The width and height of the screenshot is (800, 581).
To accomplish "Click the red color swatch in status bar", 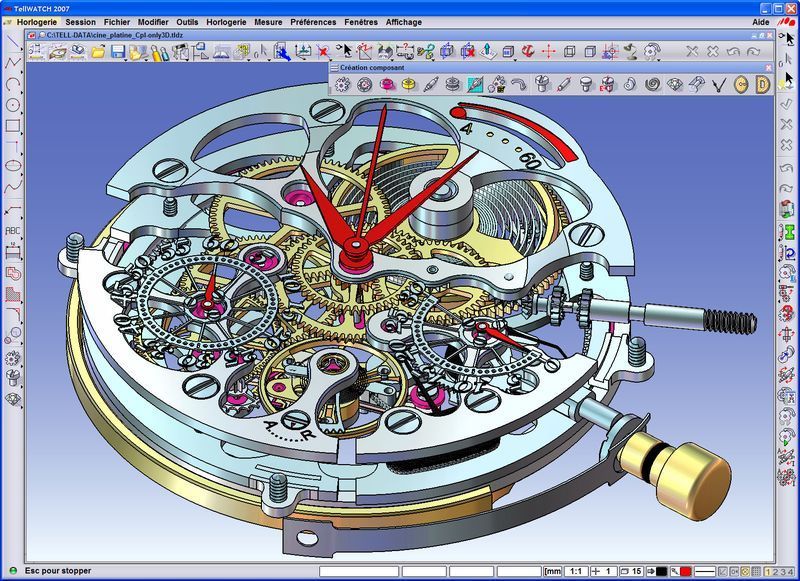I will click(x=685, y=572).
